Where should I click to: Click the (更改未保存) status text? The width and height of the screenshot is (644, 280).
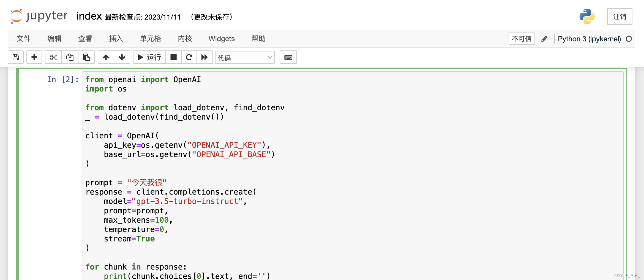pos(212,17)
